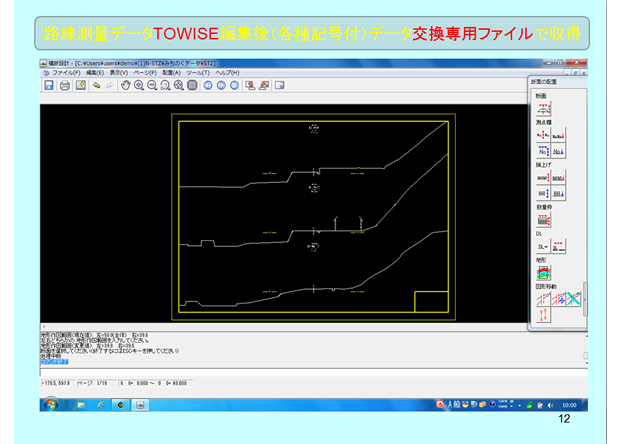This screenshot has height=444, width=620.
Task: Click the colorful 地形 terrain icon
Action: click(x=544, y=273)
